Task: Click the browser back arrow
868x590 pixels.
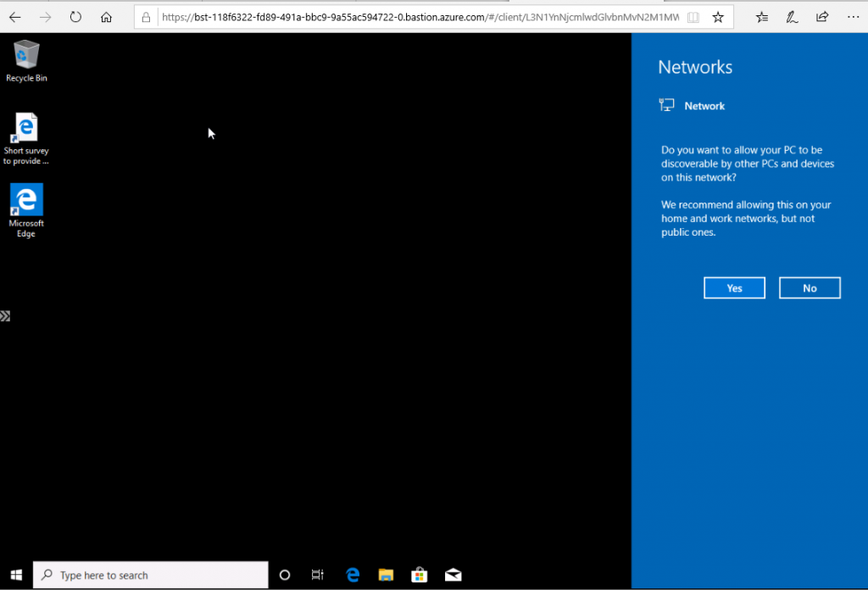Action: tap(15, 17)
